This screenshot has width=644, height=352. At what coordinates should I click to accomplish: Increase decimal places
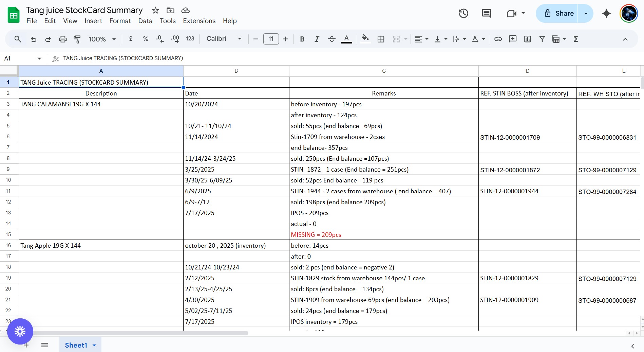[x=175, y=39]
